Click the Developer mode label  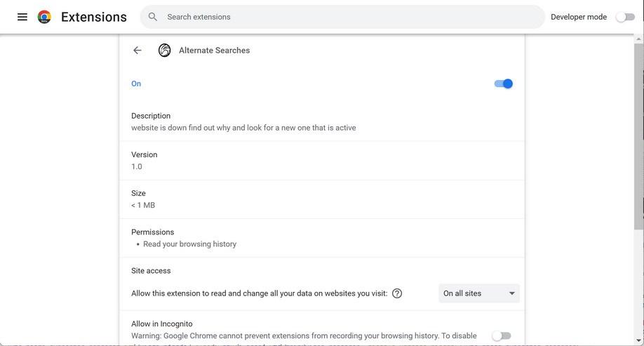point(579,17)
